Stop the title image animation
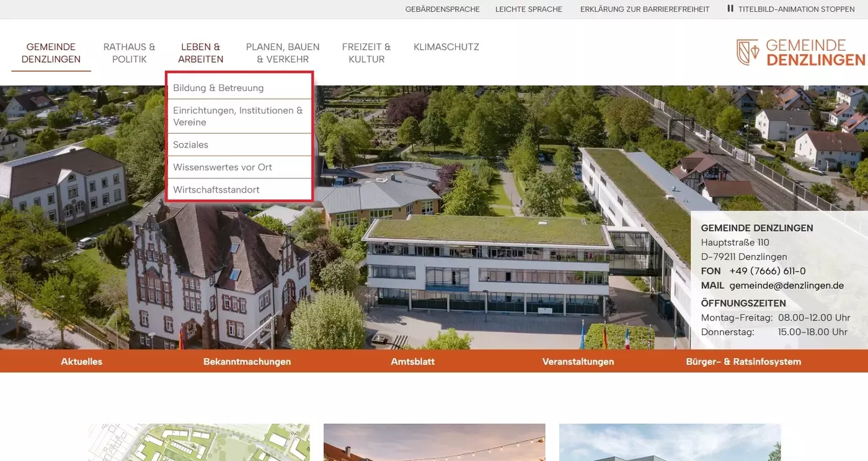 point(795,9)
